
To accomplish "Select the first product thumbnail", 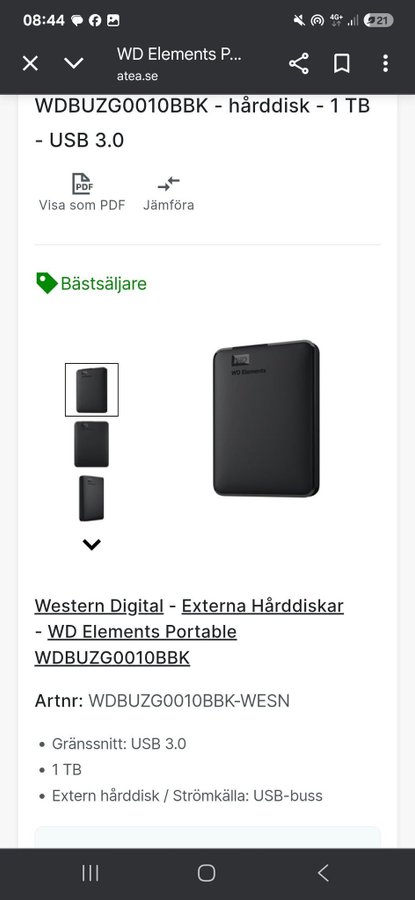I will (92, 390).
